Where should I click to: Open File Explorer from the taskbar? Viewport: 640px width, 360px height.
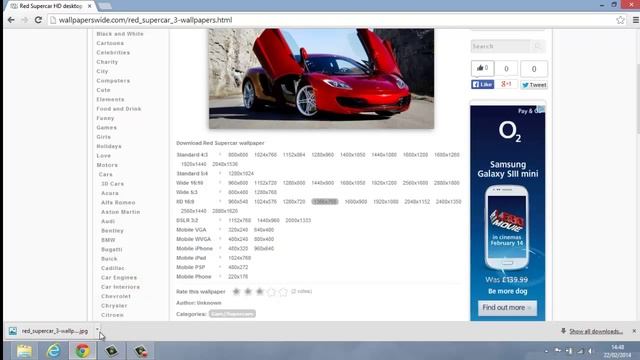pyautogui.click(x=24, y=351)
